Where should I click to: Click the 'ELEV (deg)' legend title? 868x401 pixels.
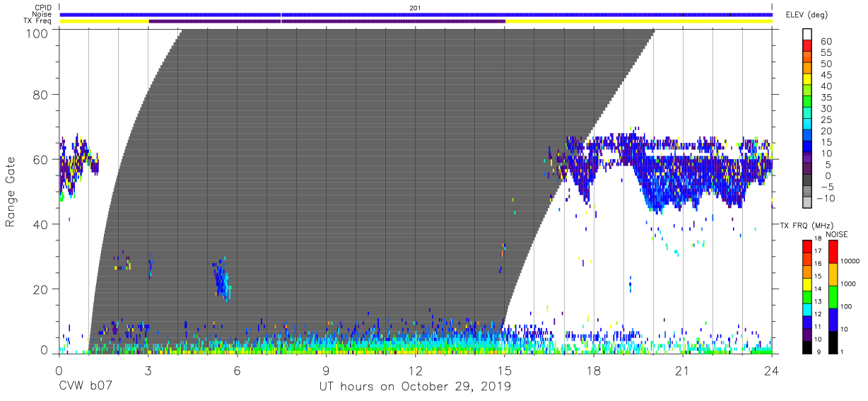pos(806,14)
